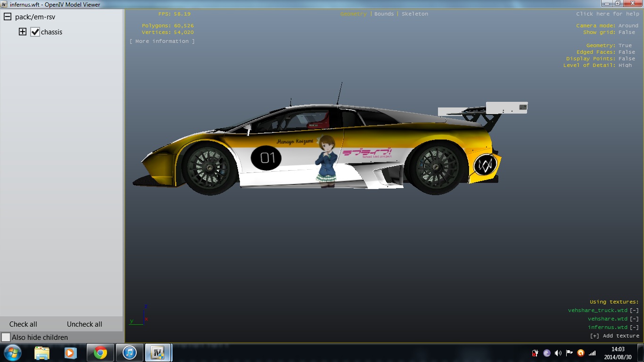Expand More information stats section
The width and height of the screenshot is (644, 362).
pyautogui.click(x=162, y=41)
